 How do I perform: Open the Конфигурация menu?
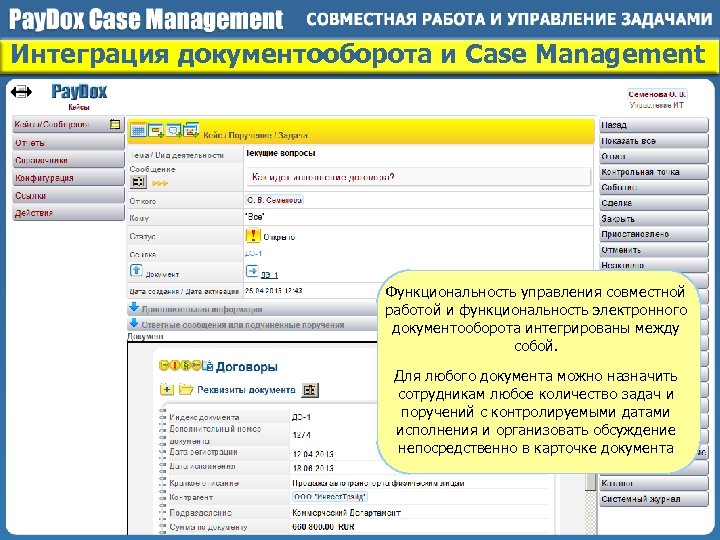click(x=68, y=178)
